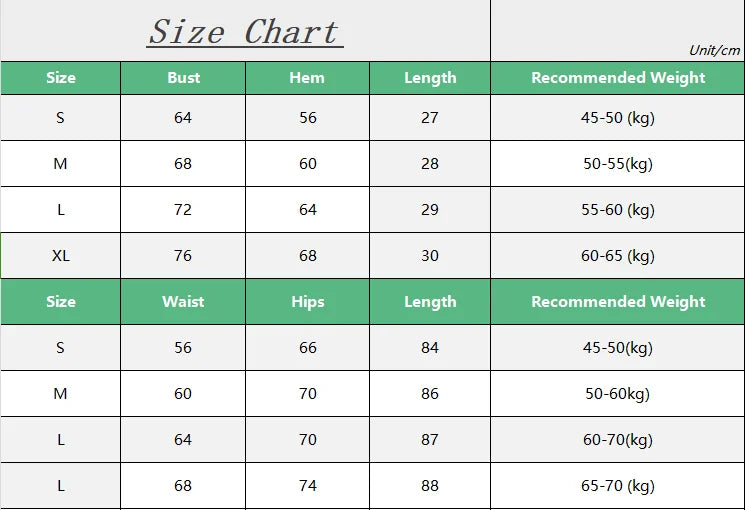745x510 pixels.
Task: Click the 60-70(kg) weight cell
Action: (x=618, y=440)
